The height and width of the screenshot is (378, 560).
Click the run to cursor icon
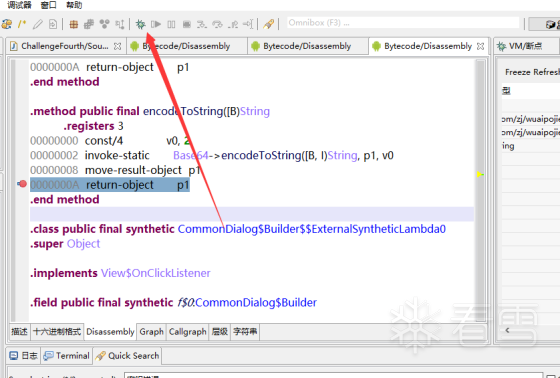pyautogui.click(x=248, y=24)
